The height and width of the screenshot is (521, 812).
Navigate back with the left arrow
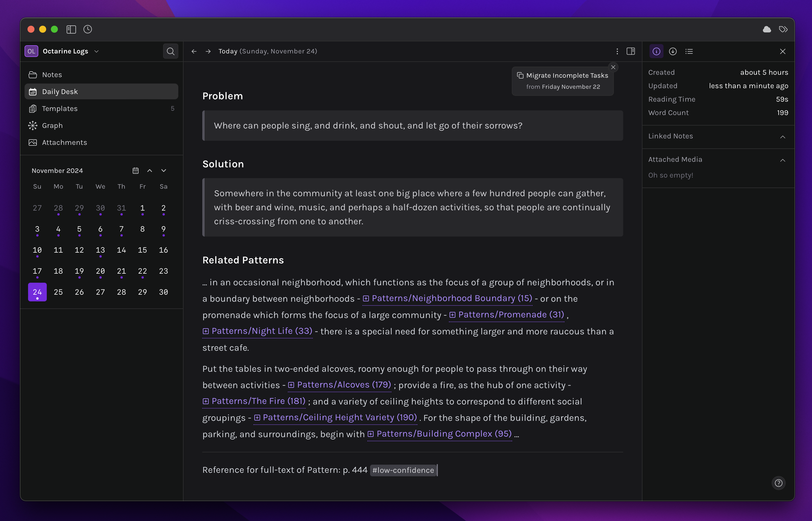[x=194, y=51]
